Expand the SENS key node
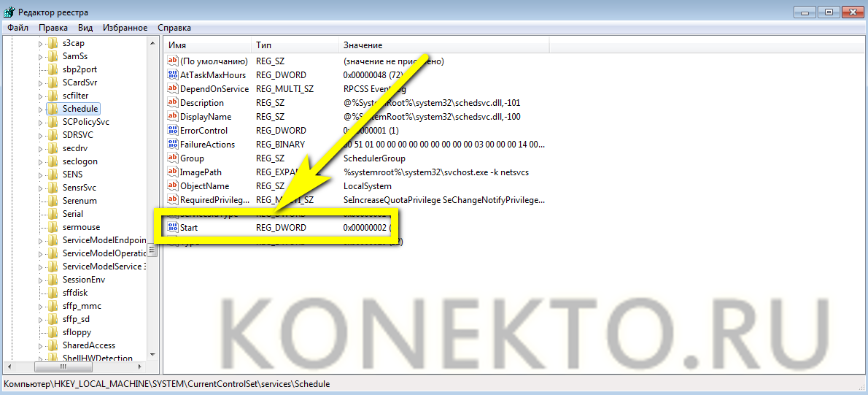868x395 pixels. [40, 175]
